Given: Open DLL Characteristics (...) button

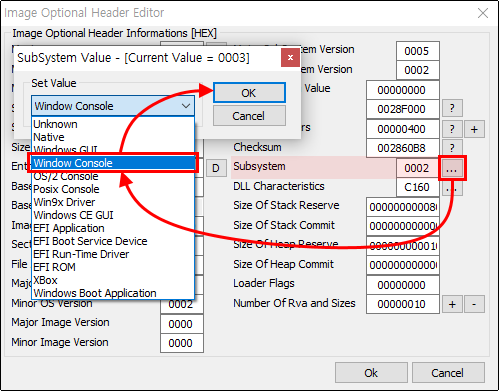Looking at the screenshot, I should [452, 188].
